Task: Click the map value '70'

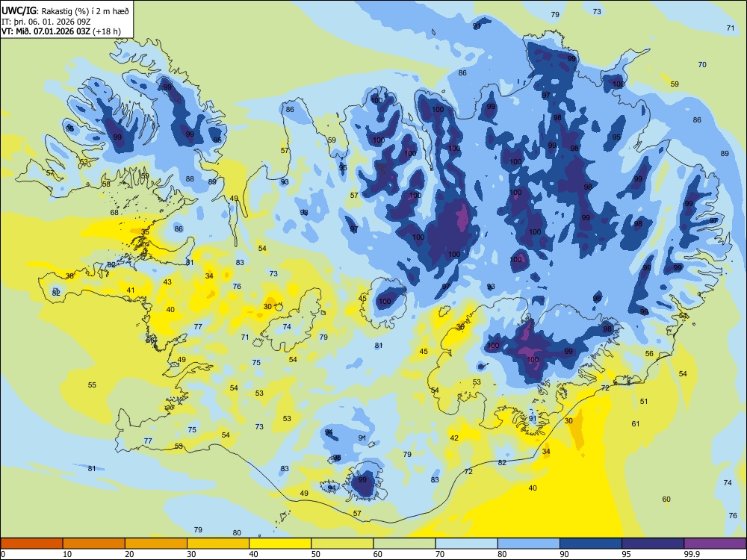Action: (x=702, y=64)
